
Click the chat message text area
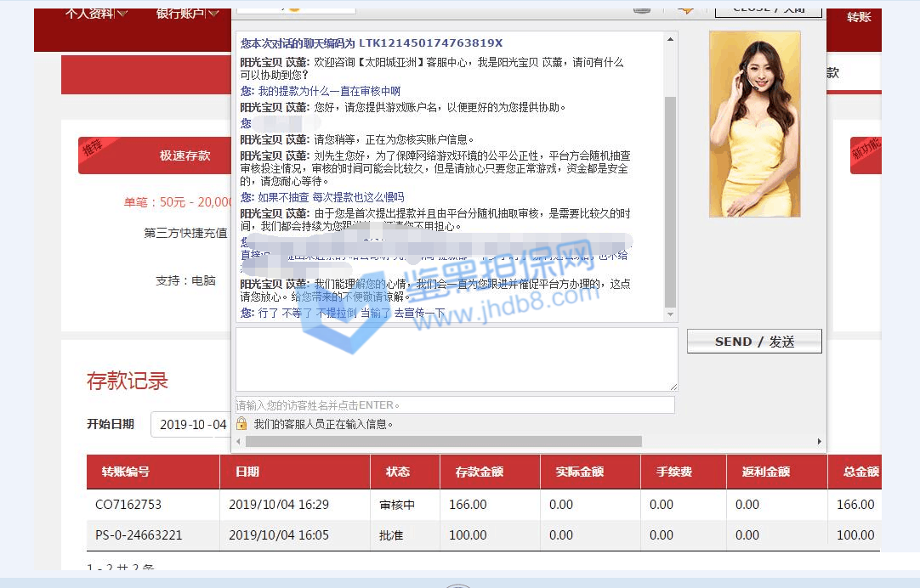[456, 359]
